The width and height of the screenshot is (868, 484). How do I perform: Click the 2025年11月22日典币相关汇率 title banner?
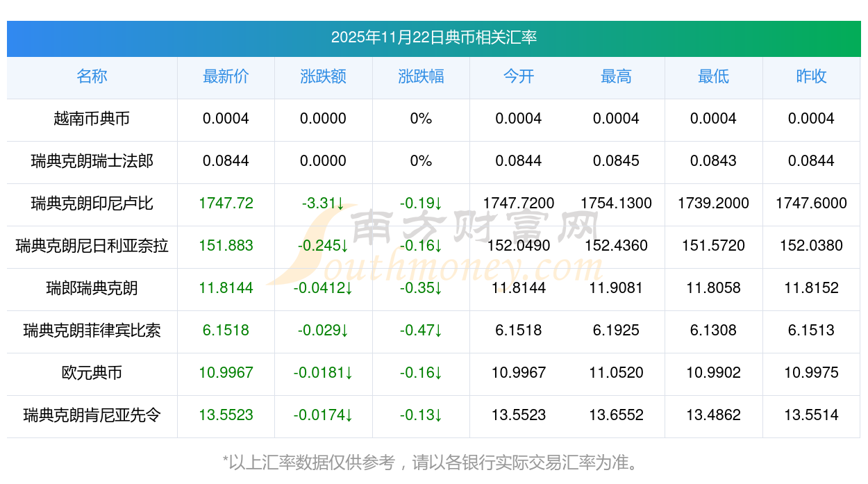[433, 37]
